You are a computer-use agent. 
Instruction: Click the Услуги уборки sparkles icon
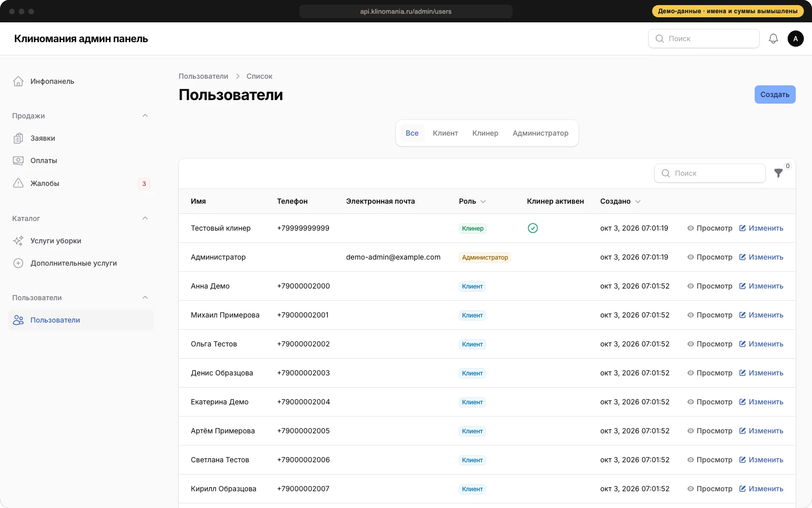pyautogui.click(x=18, y=241)
